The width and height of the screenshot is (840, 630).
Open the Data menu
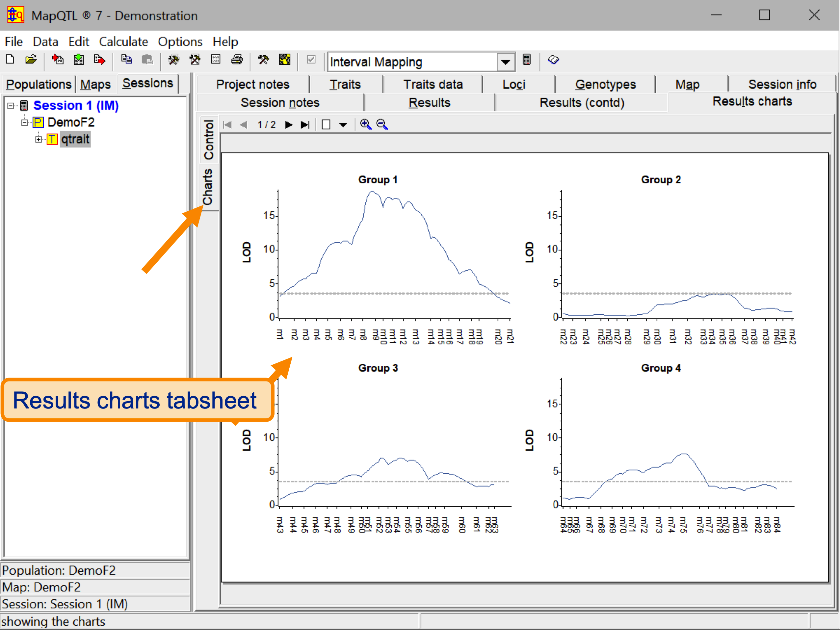point(45,41)
